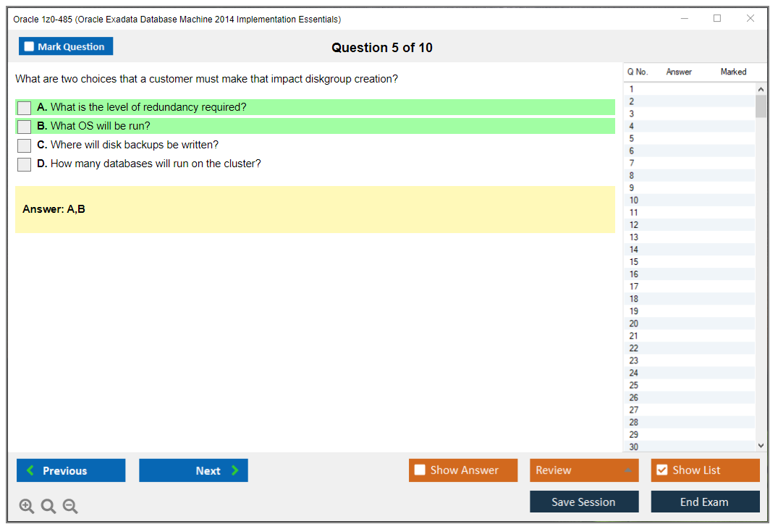Check answer option A about redundancy level

pyautogui.click(x=25, y=108)
